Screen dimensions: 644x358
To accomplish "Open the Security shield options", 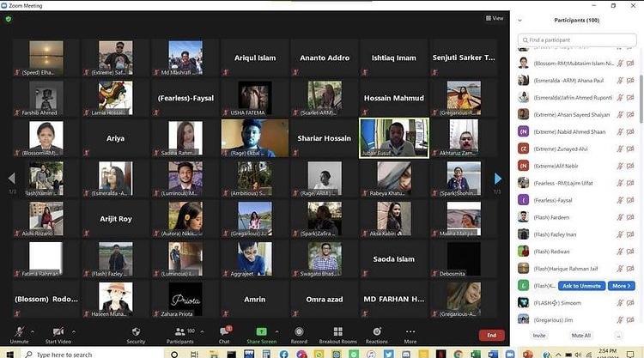I will click(x=136, y=331).
